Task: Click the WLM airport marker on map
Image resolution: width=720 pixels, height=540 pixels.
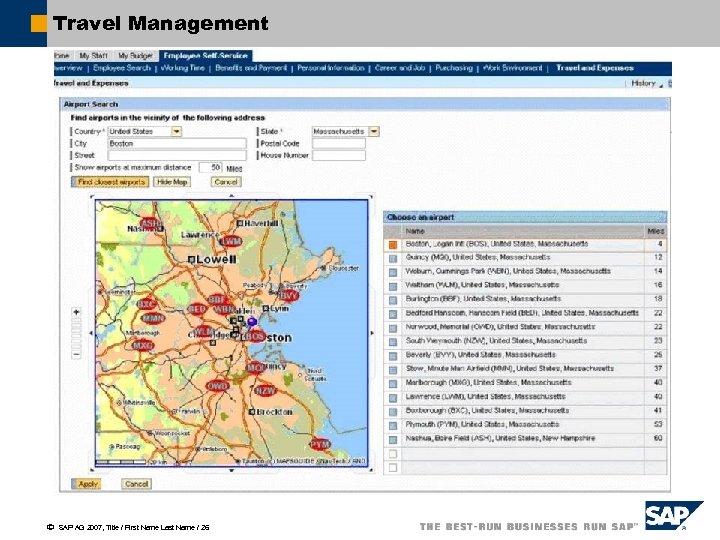Action: coord(204,332)
